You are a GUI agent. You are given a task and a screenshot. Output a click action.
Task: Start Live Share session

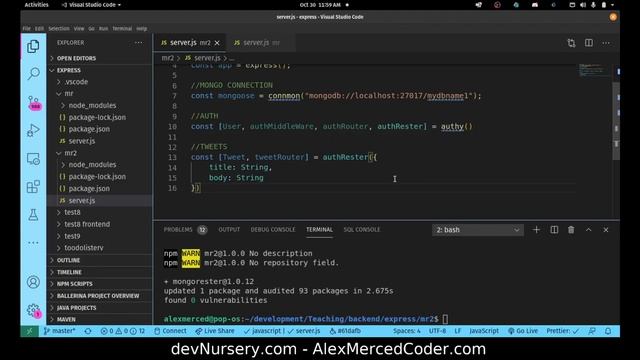pos(215,331)
